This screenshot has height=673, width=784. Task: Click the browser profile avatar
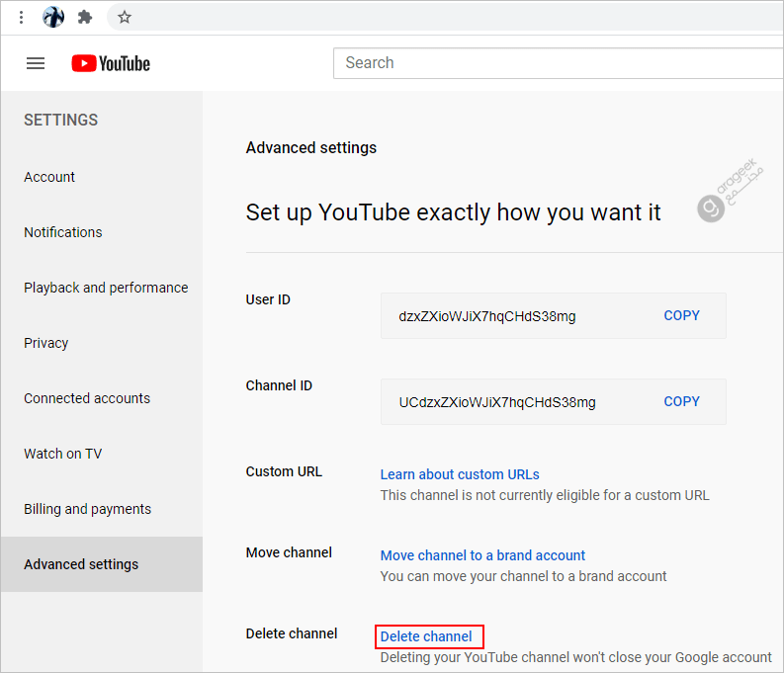(x=53, y=17)
